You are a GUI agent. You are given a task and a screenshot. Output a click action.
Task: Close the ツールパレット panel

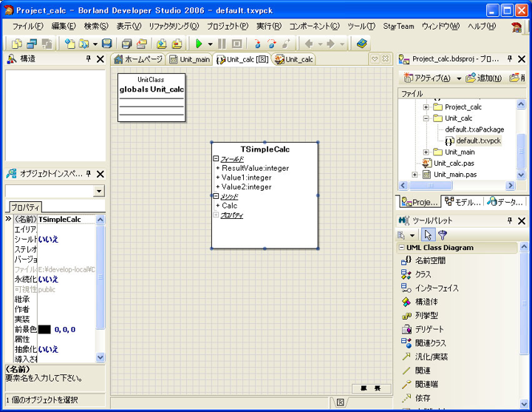522,220
